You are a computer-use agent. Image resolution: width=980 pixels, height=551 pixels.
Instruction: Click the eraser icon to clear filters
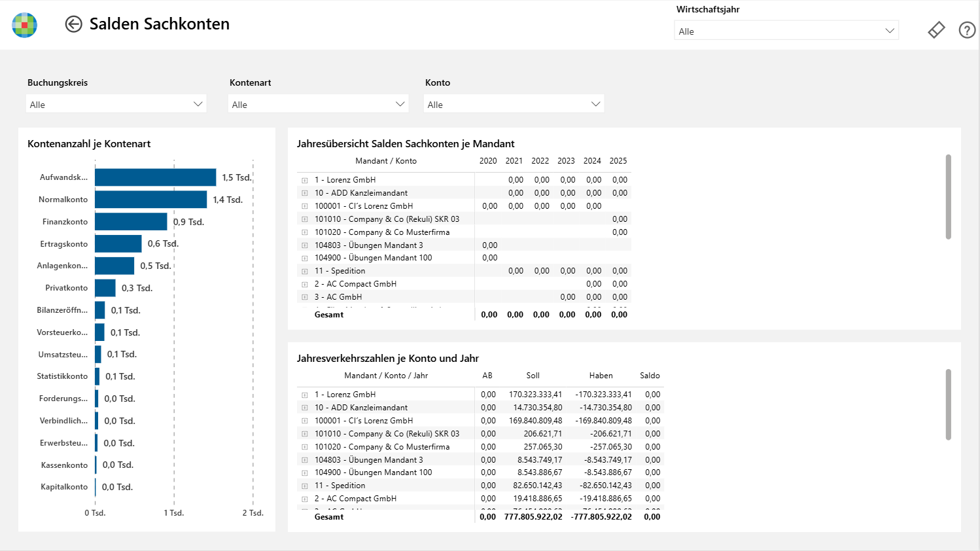click(x=936, y=30)
